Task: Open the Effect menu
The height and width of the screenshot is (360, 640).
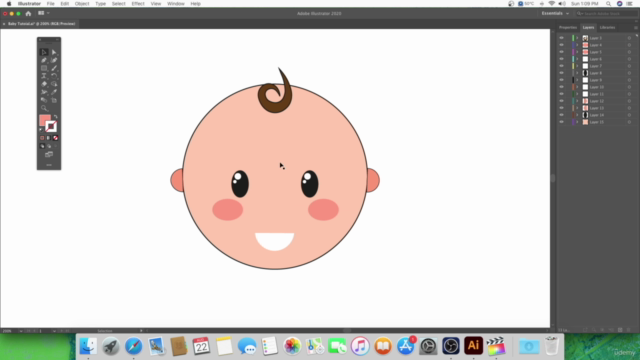Action: coord(138,4)
